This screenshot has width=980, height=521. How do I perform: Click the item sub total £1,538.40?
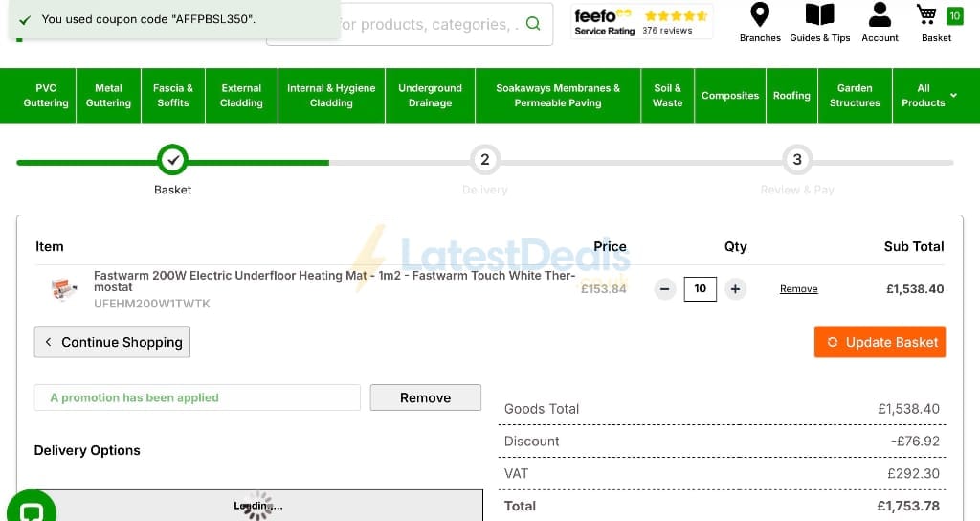click(915, 289)
